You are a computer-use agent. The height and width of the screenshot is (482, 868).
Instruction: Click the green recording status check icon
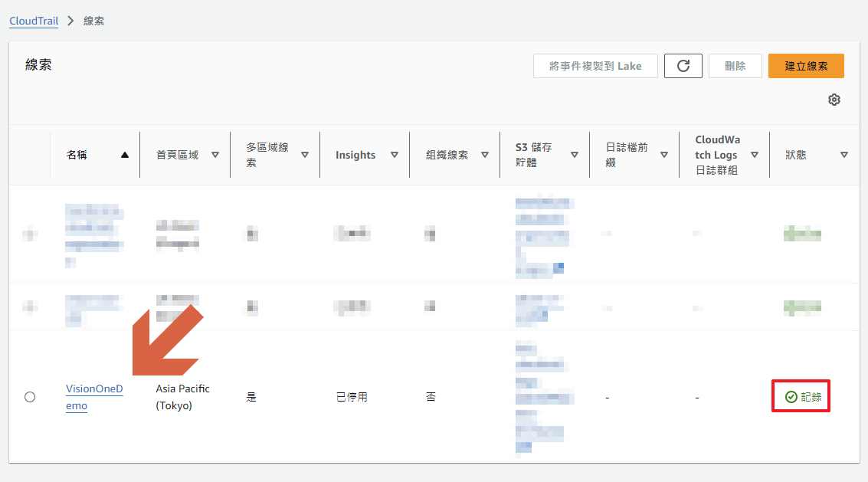(x=791, y=397)
